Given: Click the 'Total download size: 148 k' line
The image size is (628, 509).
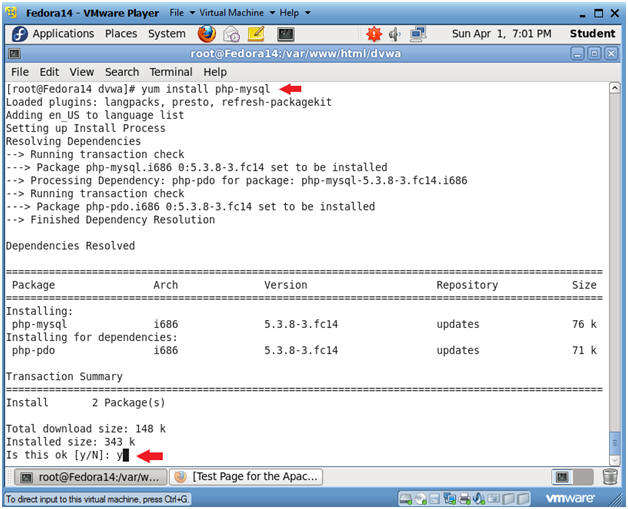Looking at the screenshot, I should click(x=86, y=429).
